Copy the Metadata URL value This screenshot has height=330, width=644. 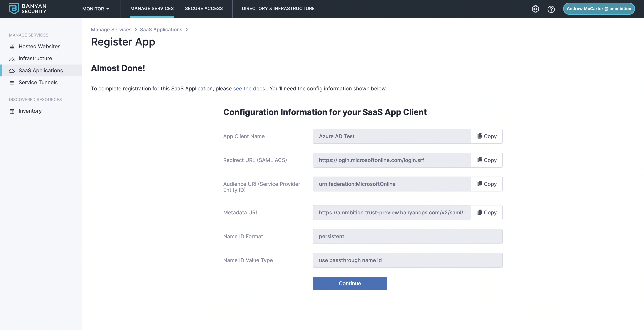tap(487, 213)
